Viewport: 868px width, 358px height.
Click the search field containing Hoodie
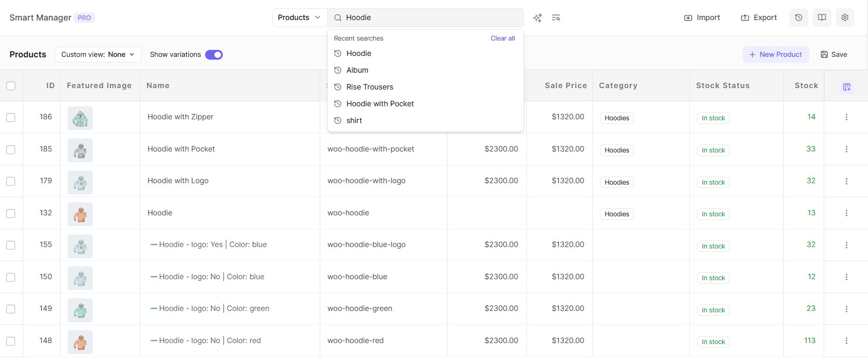tap(429, 18)
